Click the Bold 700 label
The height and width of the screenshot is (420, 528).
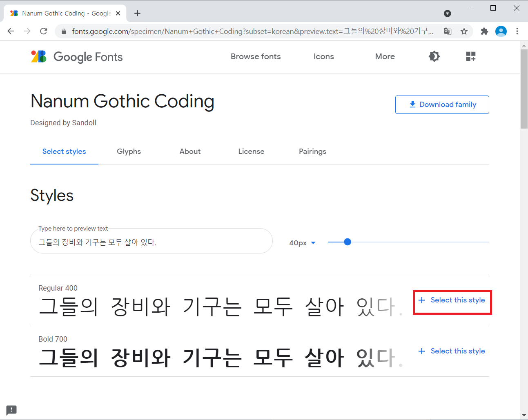coord(53,339)
